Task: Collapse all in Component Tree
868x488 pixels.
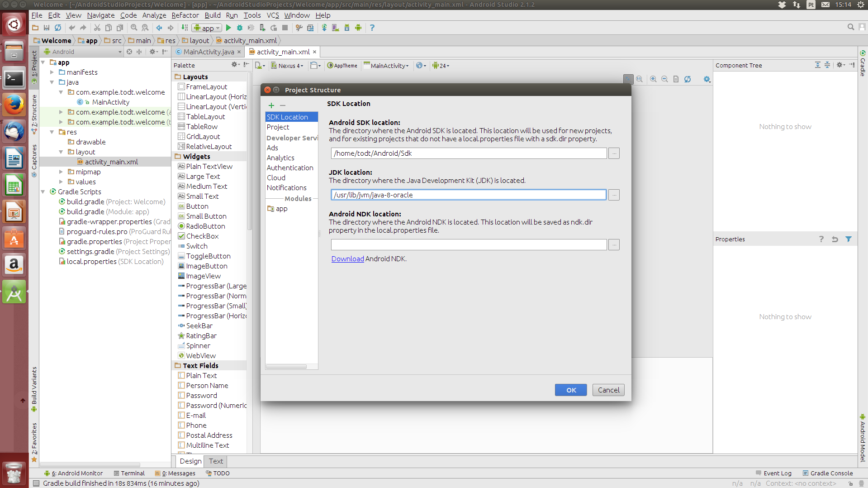Action: click(827, 65)
